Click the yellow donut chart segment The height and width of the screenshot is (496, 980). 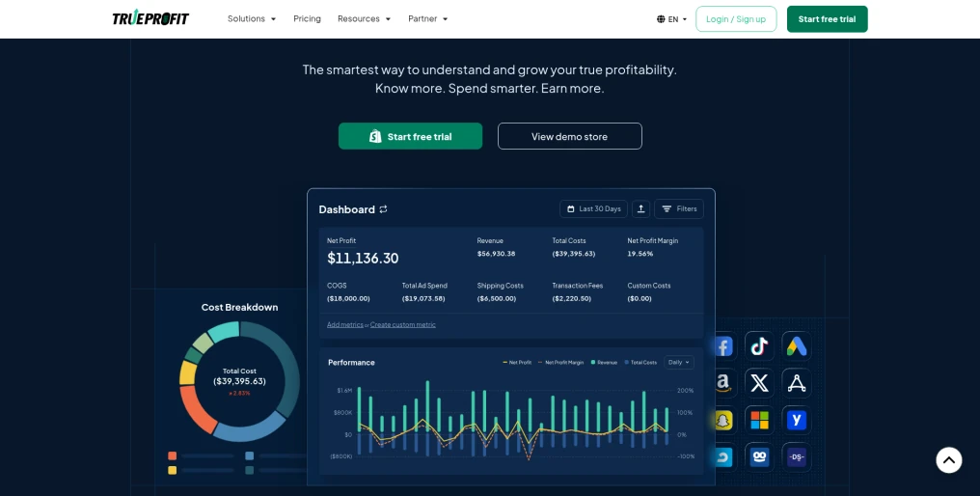point(187,372)
